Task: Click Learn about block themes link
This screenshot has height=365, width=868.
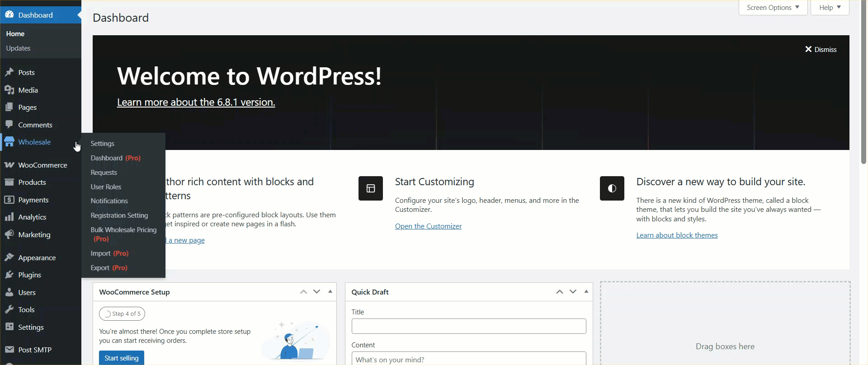Action: (677, 235)
